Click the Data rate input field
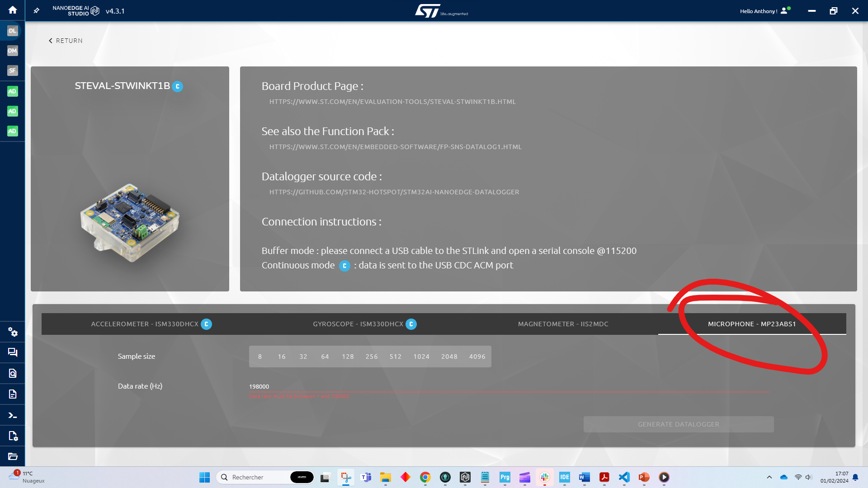This screenshot has height=488, width=868. [x=509, y=387]
